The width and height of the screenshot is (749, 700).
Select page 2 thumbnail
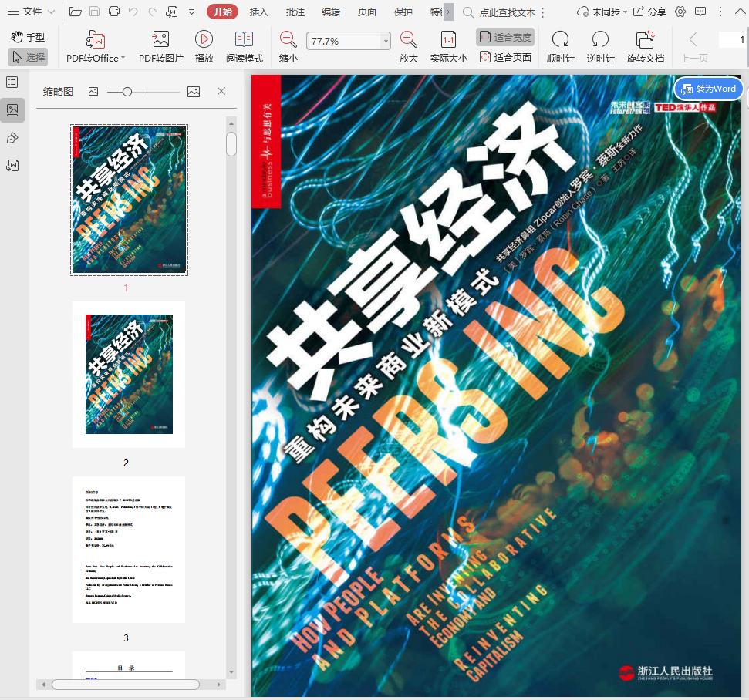129,375
